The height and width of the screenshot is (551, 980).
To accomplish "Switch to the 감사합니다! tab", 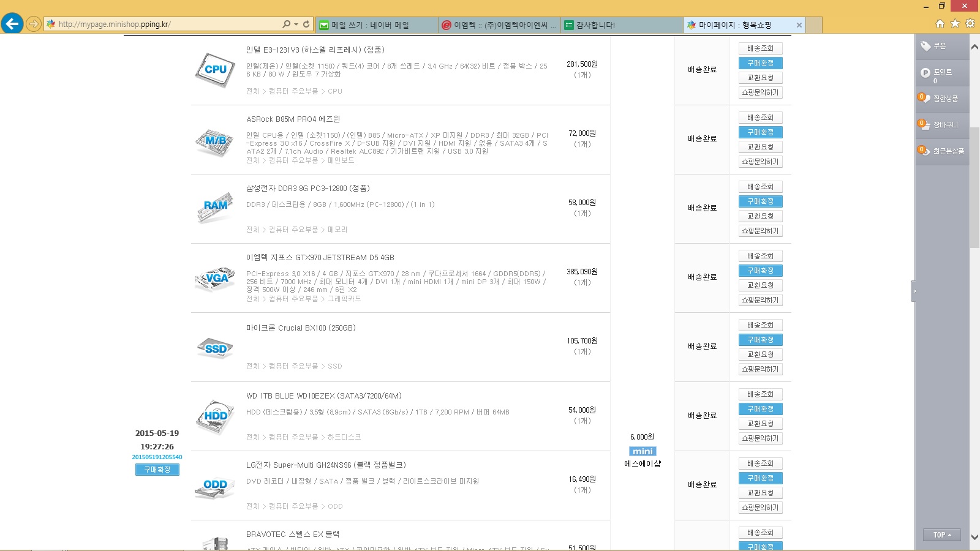I will pos(620,25).
